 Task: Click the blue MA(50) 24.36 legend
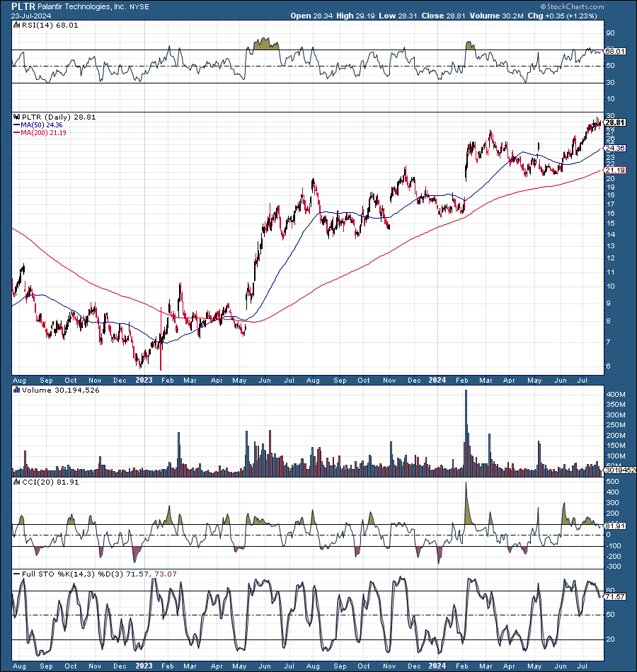38,125
